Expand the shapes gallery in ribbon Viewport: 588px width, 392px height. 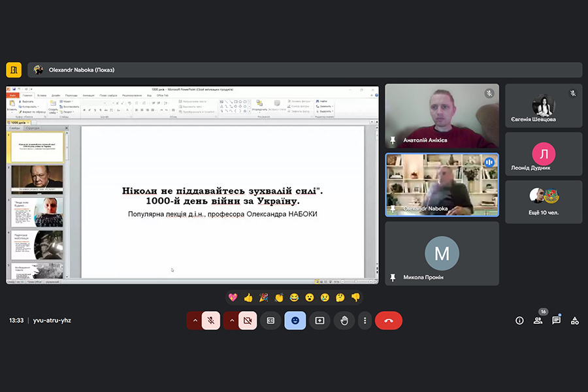click(250, 112)
